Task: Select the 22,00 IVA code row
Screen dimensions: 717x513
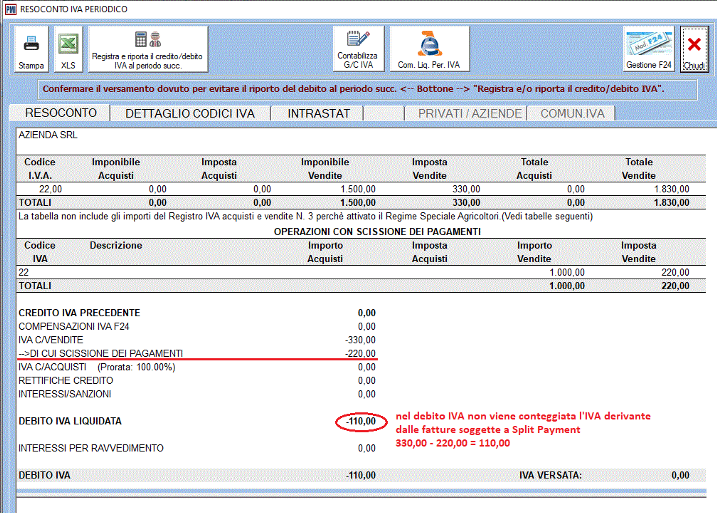Action: pyautogui.click(x=50, y=188)
